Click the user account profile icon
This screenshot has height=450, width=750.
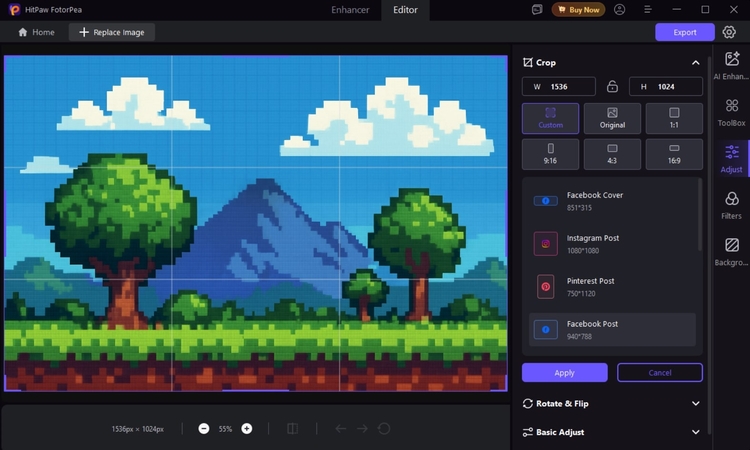[x=619, y=10]
